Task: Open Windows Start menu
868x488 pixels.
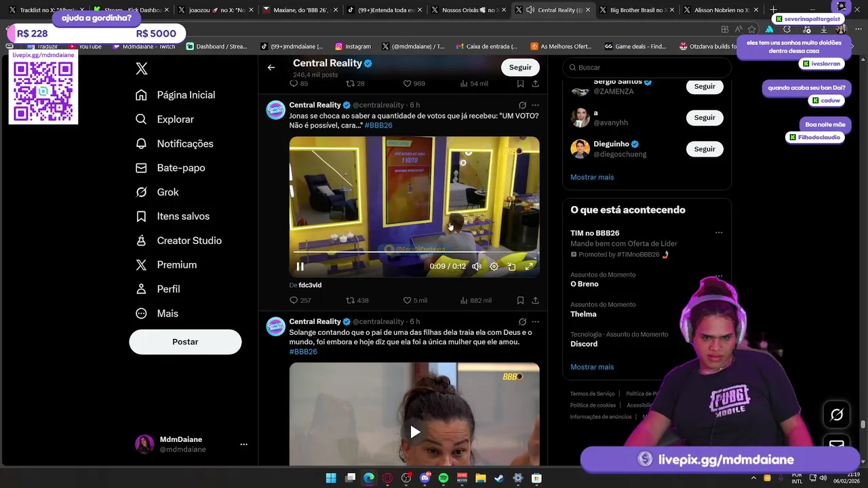Action: [x=331, y=478]
